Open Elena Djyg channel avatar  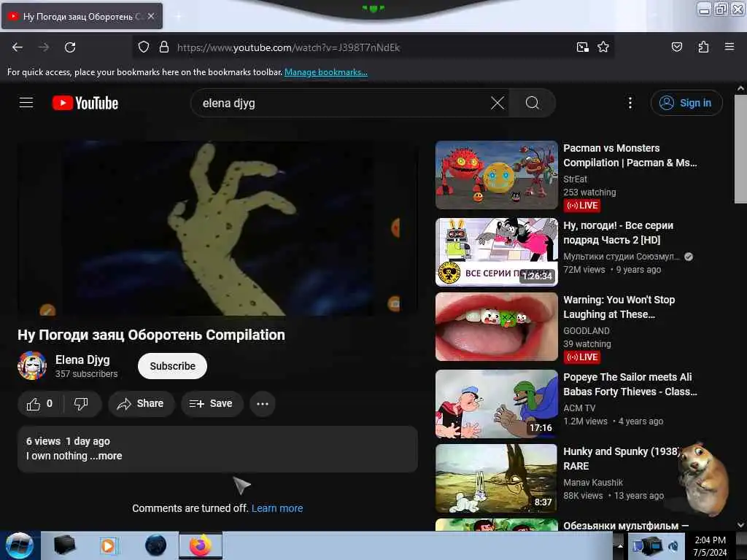32,366
